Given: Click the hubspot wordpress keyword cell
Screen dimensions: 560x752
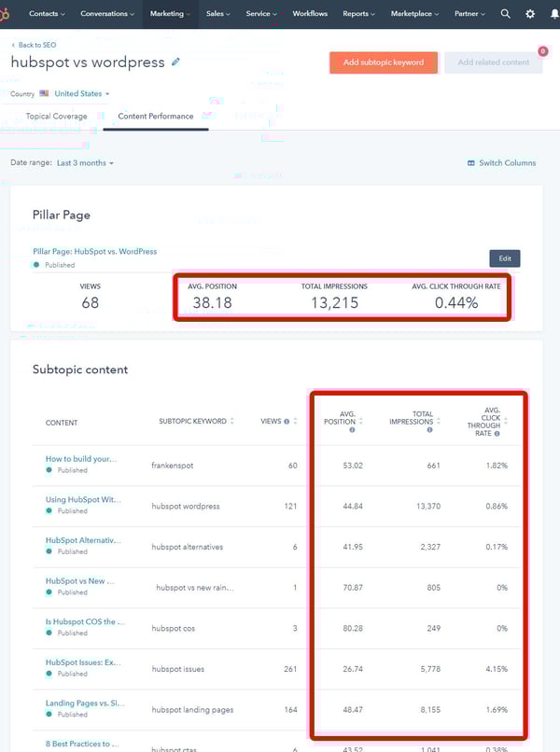Looking at the screenshot, I should pyautogui.click(x=186, y=507).
